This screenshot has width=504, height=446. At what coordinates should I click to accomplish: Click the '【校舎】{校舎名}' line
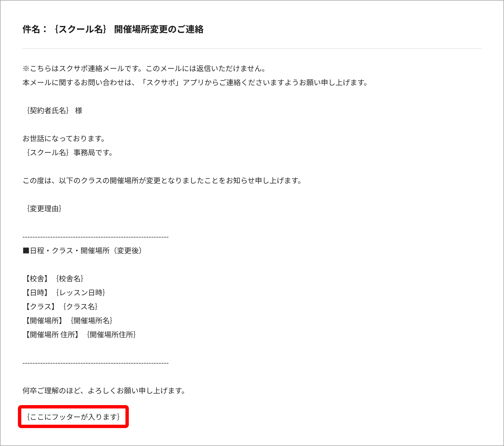pos(54,279)
